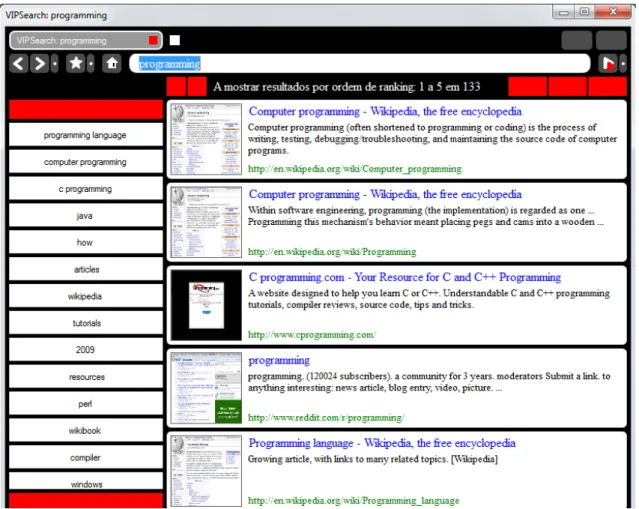Select suggestion computer programming
639x509 pixels.
(86, 162)
